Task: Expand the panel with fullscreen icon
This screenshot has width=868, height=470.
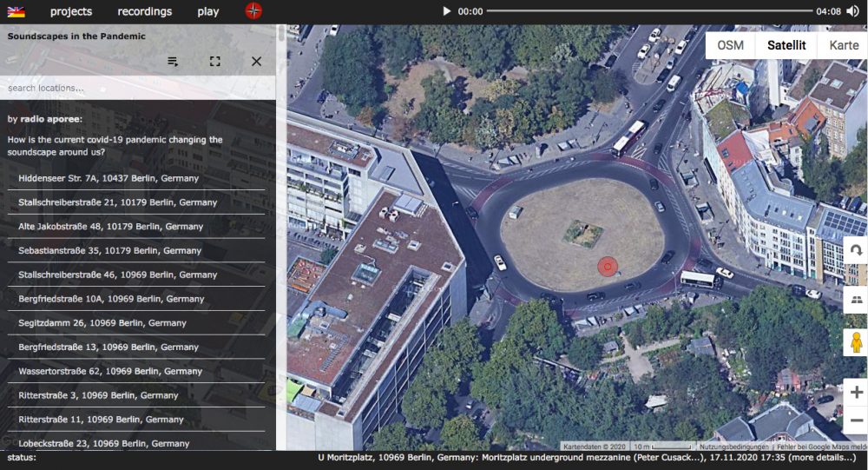Action: pyautogui.click(x=215, y=62)
